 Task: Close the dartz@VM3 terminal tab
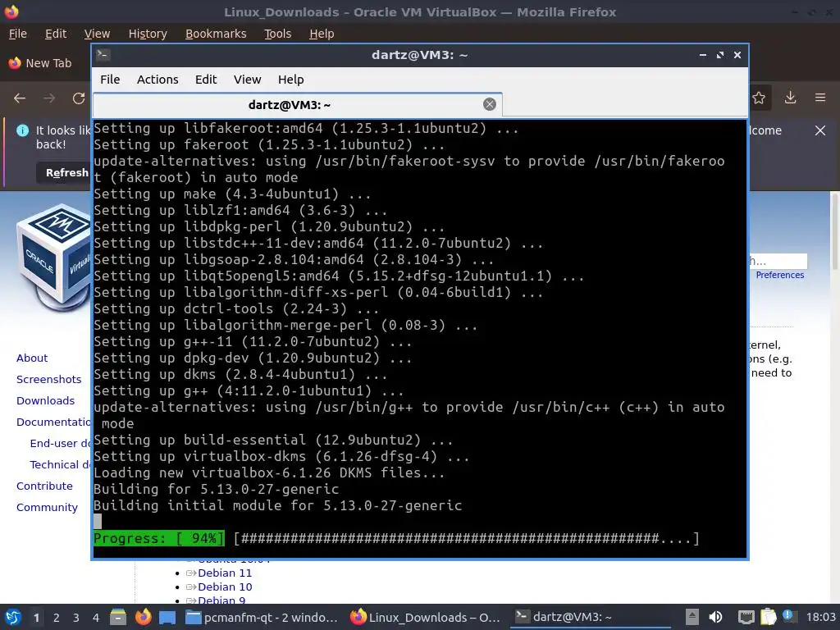click(489, 104)
